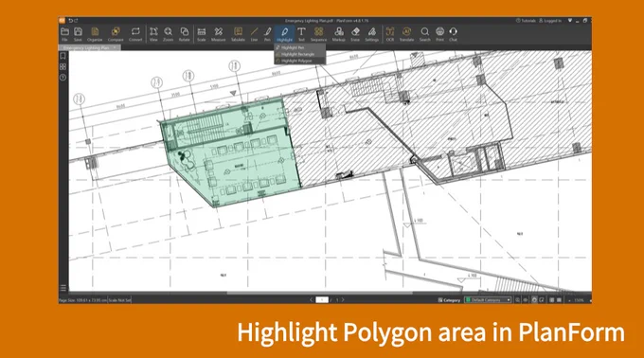Open the File menu icon
The image size is (644, 358).
(x=64, y=34)
